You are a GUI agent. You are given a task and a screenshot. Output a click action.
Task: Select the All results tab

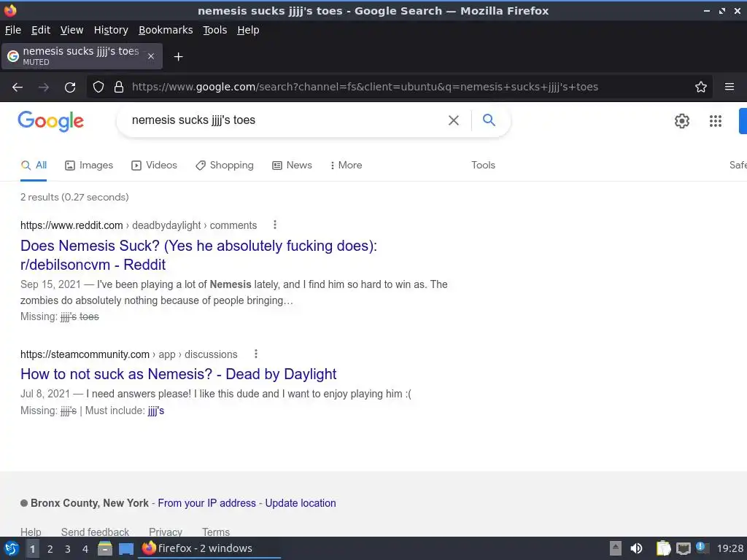(34, 166)
